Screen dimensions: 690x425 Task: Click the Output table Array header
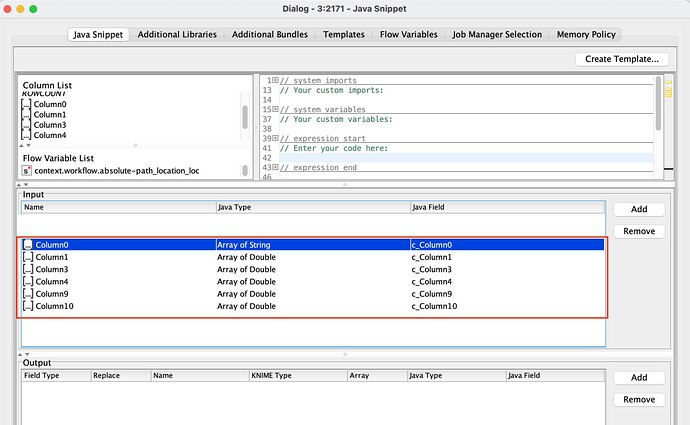click(377, 376)
